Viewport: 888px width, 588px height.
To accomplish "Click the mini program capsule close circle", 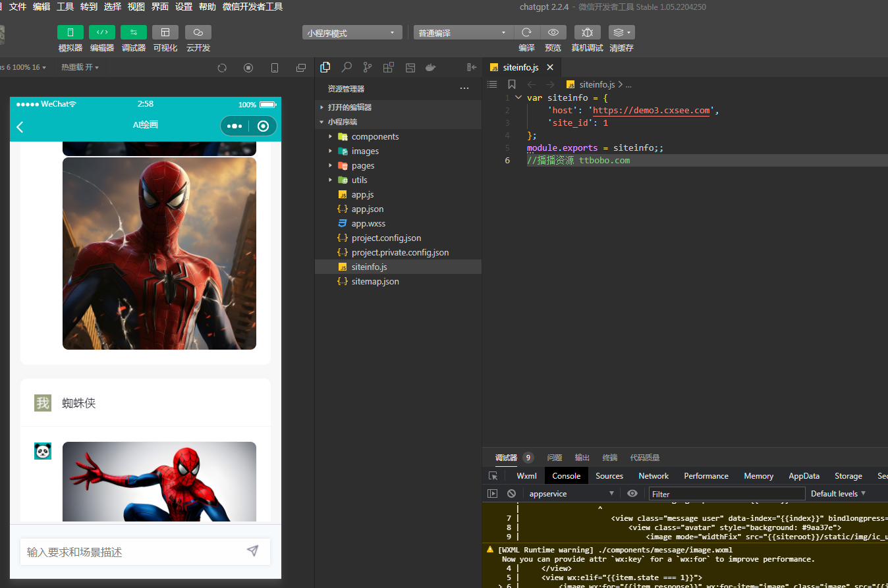I will pos(264,126).
